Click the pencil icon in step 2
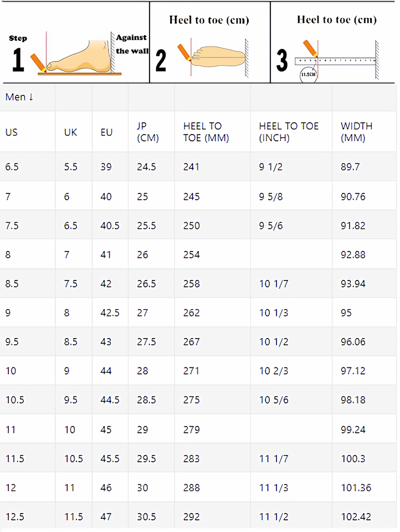This screenshot has width=400, height=532. coord(184,52)
